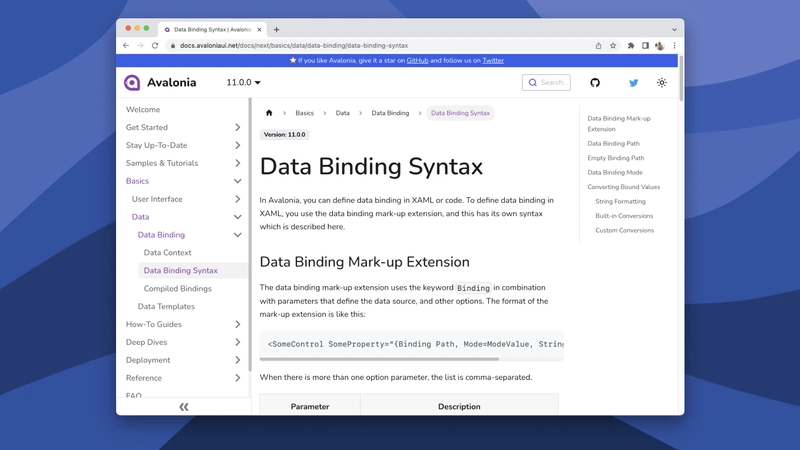800x450 pixels.
Task: Click the sidebar vertical scrollbar
Action: (250, 235)
